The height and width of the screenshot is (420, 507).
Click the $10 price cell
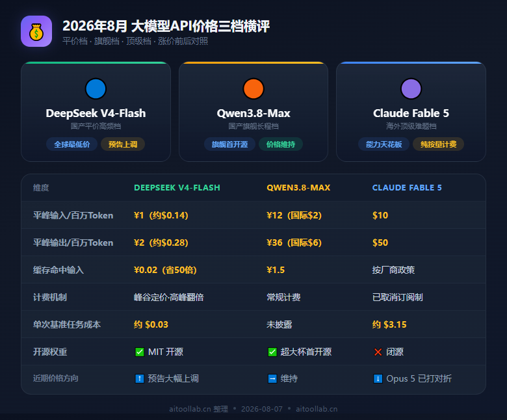380,215
